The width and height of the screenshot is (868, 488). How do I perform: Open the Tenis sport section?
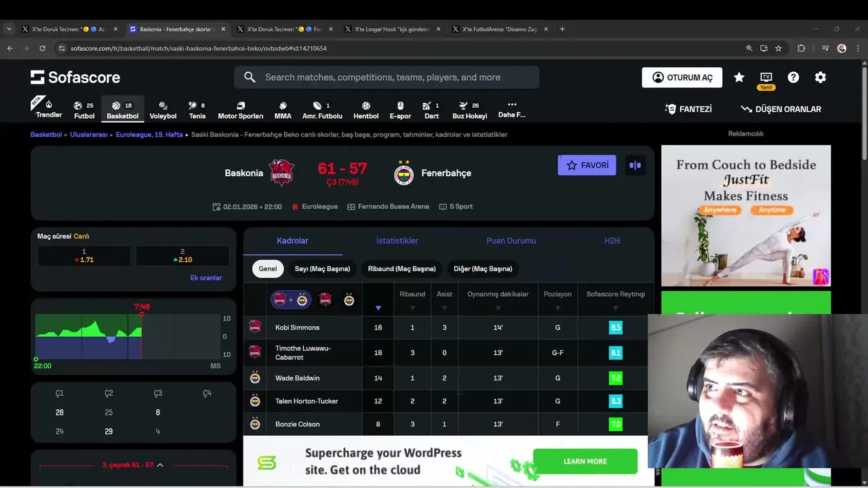tap(197, 110)
